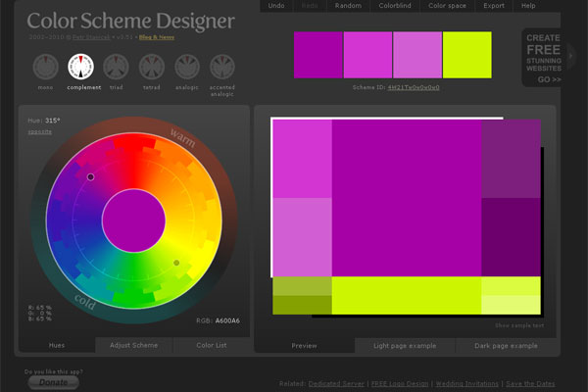Open the Export menu

(494, 6)
